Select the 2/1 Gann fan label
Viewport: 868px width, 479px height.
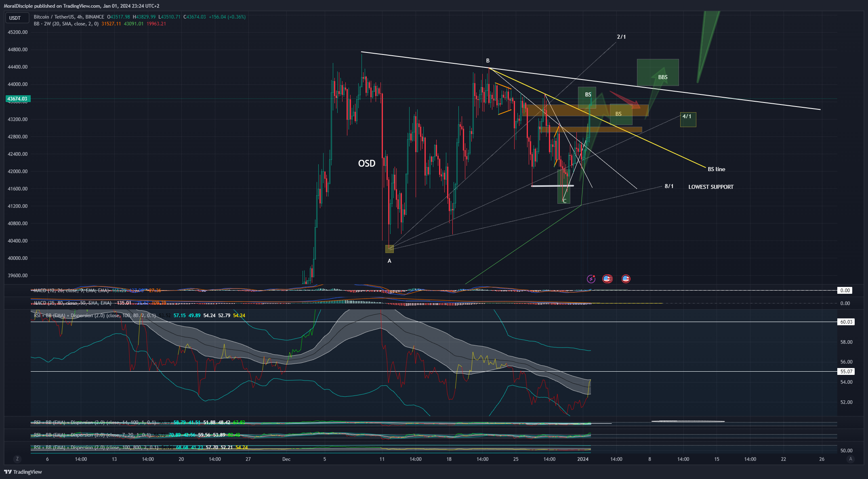(621, 37)
